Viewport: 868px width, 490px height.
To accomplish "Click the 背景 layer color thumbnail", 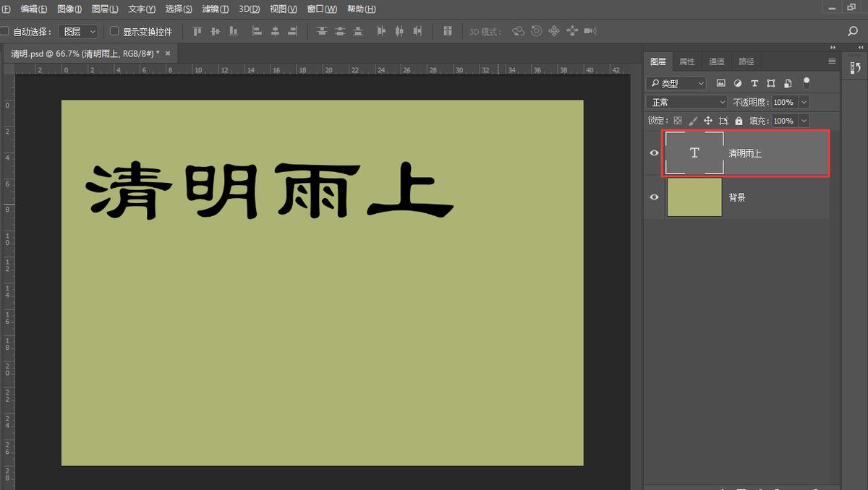I will click(x=694, y=196).
